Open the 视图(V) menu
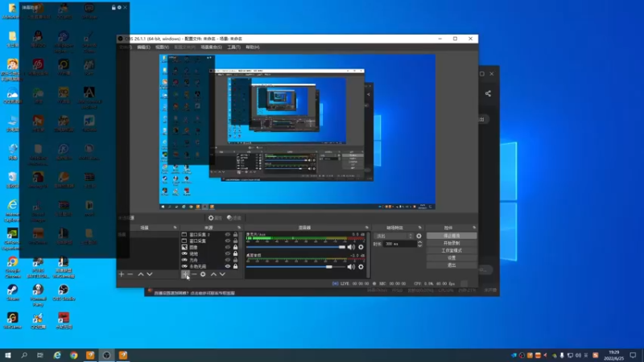Viewport: 644px width, 362px height. pos(162,47)
